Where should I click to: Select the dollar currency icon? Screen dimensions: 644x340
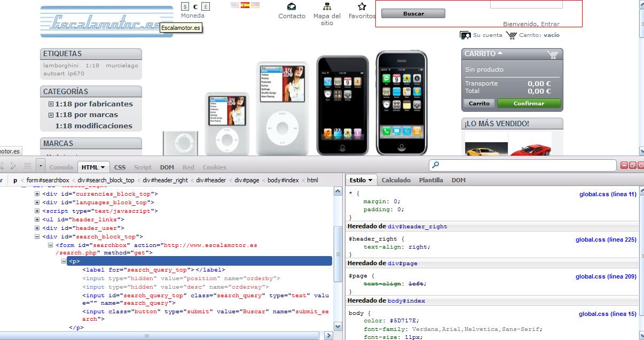coord(185,7)
